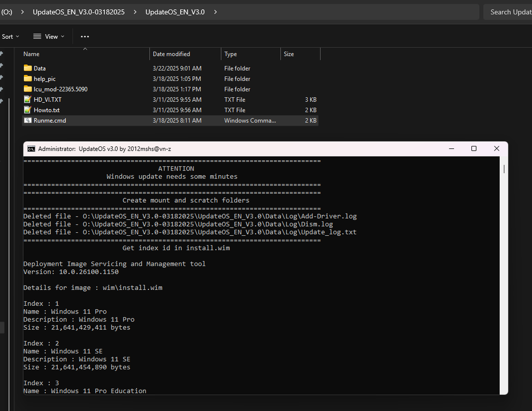Expand chevron after UpdateOS_EN_V3.0-03182025 breadcrumb

[135, 12]
